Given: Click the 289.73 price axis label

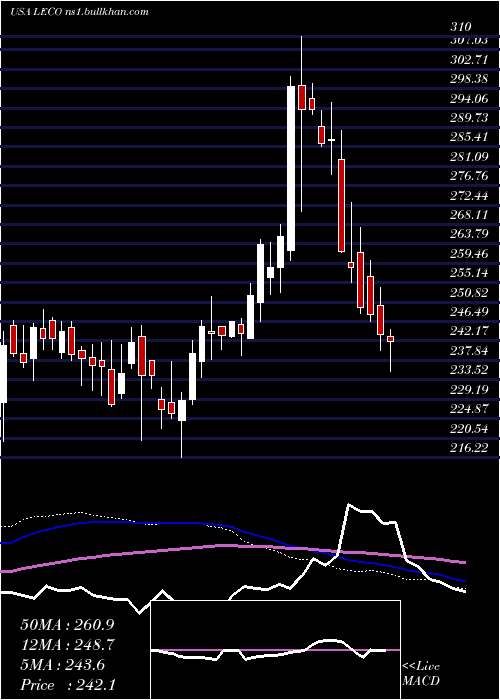Looking at the screenshot, I should coord(469,117).
